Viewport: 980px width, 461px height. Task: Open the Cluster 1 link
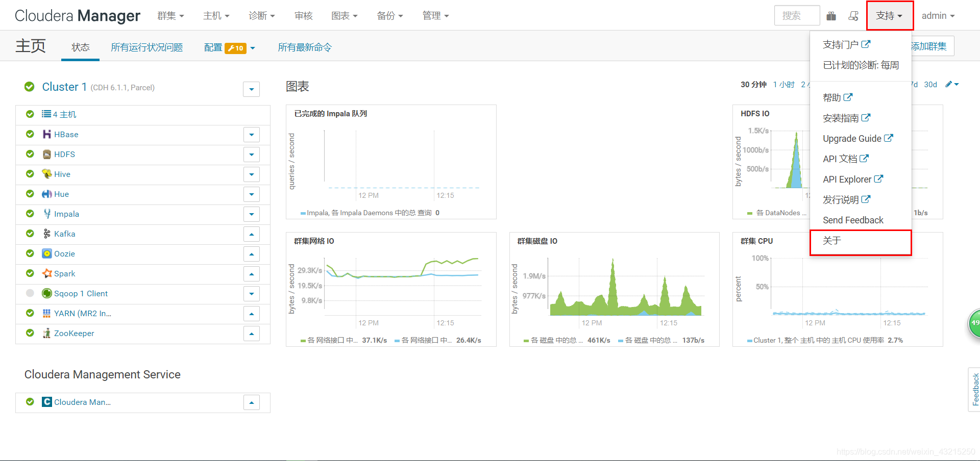pyautogui.click(x=64, y=87)
